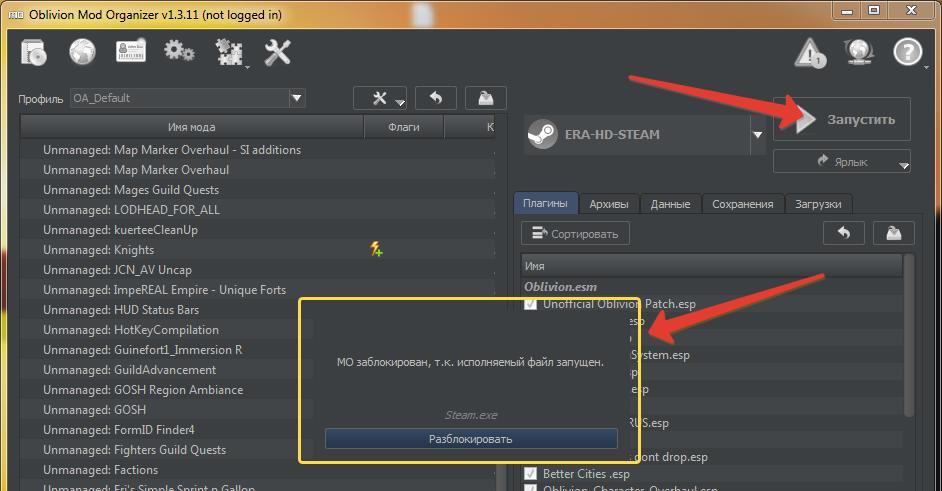Viewport: 942px width, 491px height.
Task: Open the Nexus globe icon
Action: pos(82,52)
